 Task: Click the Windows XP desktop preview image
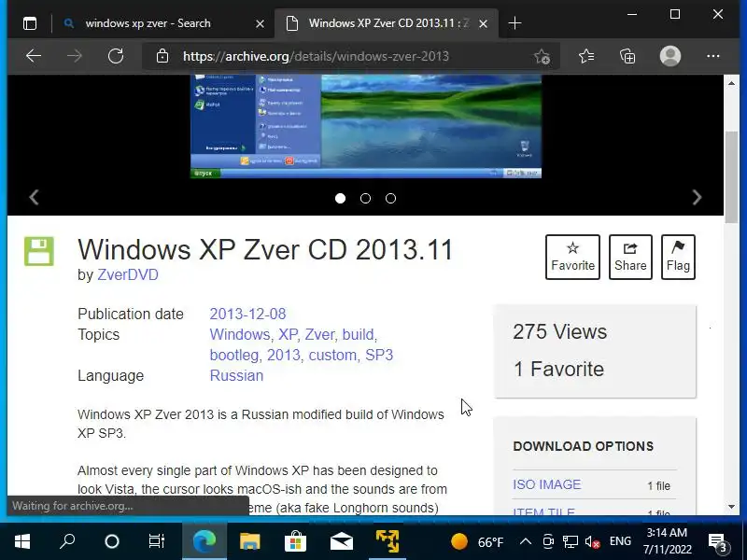coord(366,126)
